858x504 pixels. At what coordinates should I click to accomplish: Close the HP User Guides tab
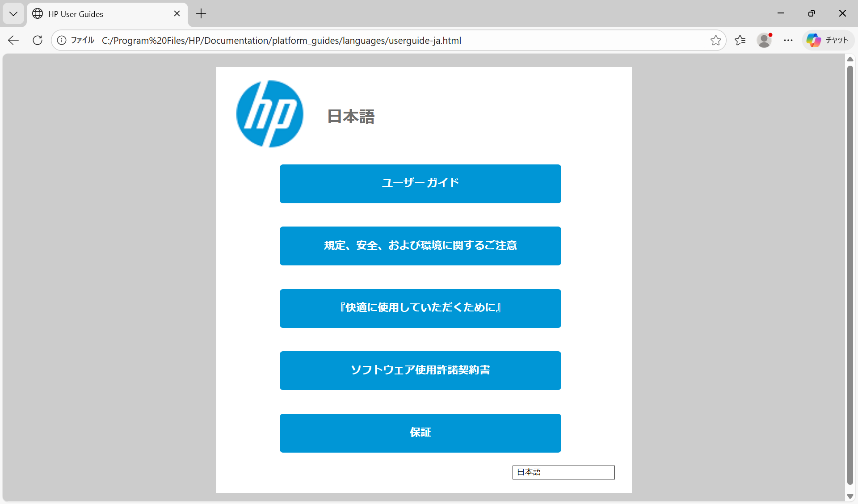[177, 14]
